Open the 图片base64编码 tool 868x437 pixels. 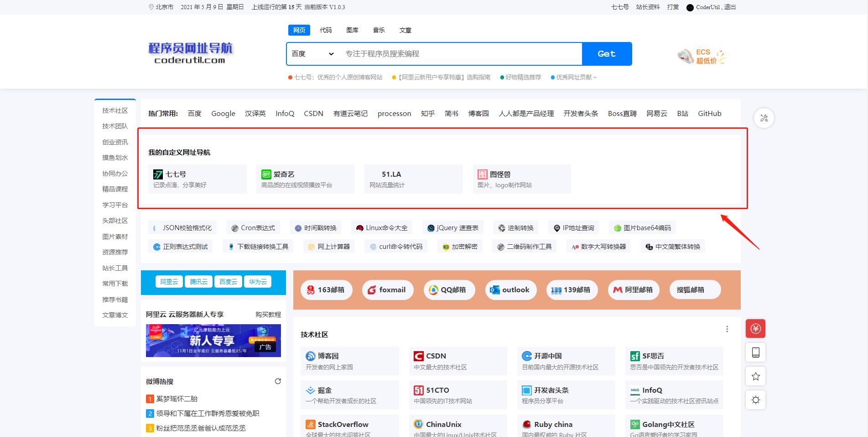point(642,228)
